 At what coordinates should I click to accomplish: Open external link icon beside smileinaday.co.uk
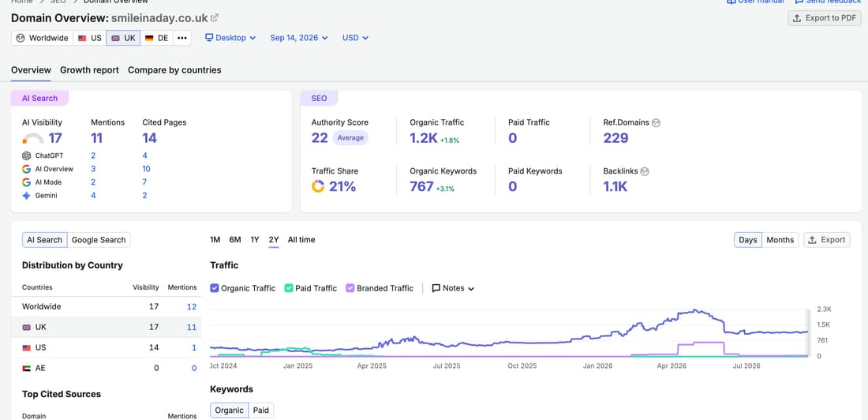[215, 17]
